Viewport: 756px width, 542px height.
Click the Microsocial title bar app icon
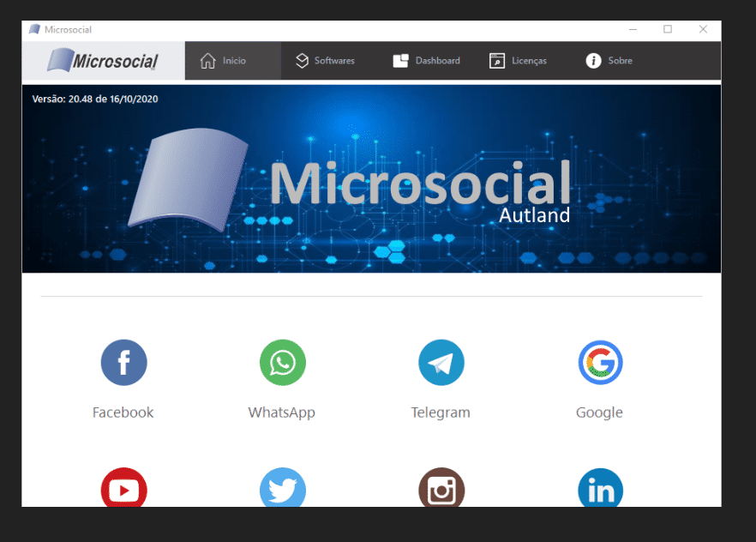pyautogui.click(x=34, y=29)
